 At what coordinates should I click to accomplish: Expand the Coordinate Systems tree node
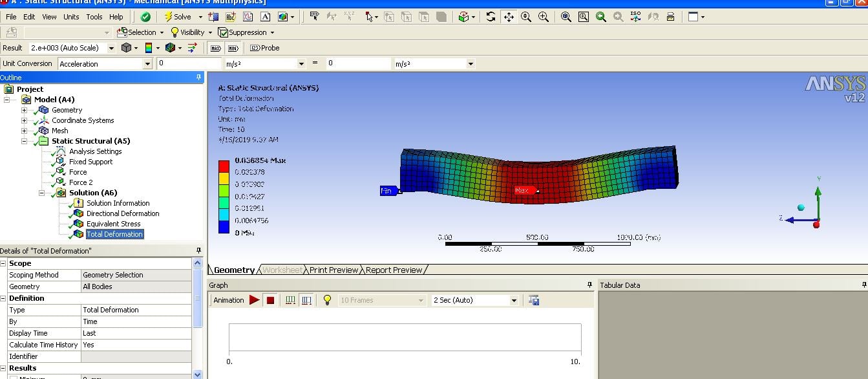(25, 120)
